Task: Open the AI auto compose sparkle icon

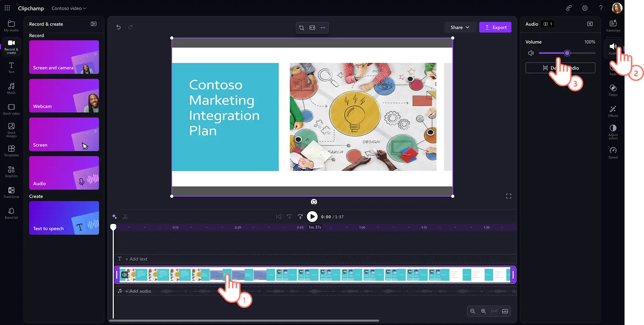Action: pyautogui.click(x=114, y=217)
